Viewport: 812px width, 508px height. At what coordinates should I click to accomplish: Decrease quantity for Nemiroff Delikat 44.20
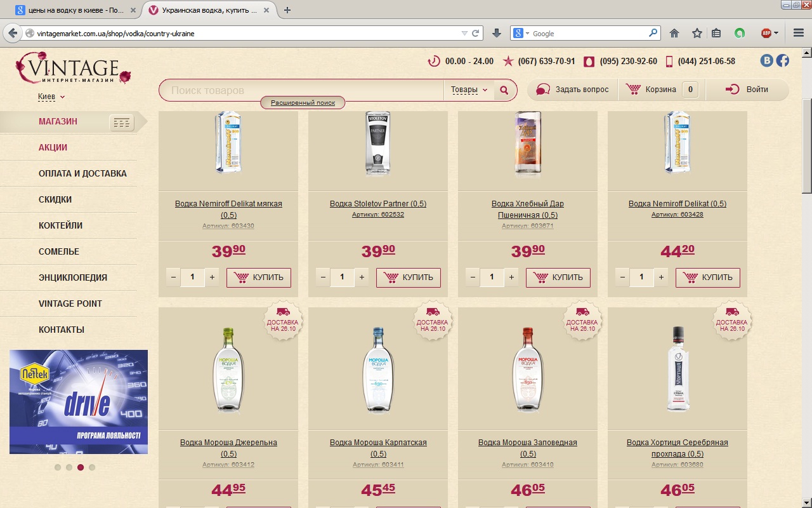[x=622, y=277]
